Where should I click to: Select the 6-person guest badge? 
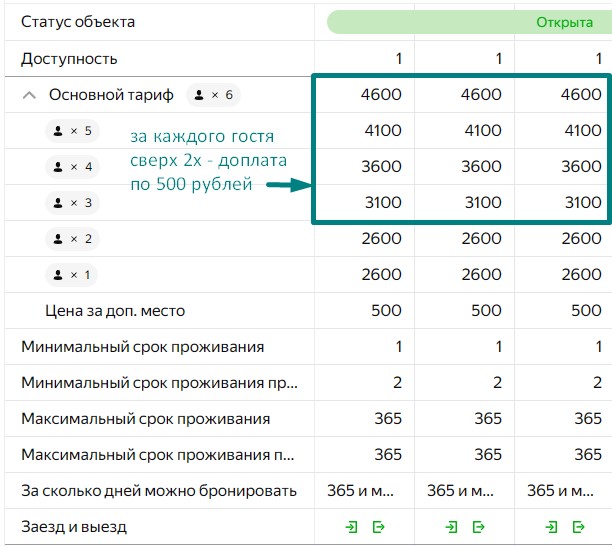pos(213,95)
